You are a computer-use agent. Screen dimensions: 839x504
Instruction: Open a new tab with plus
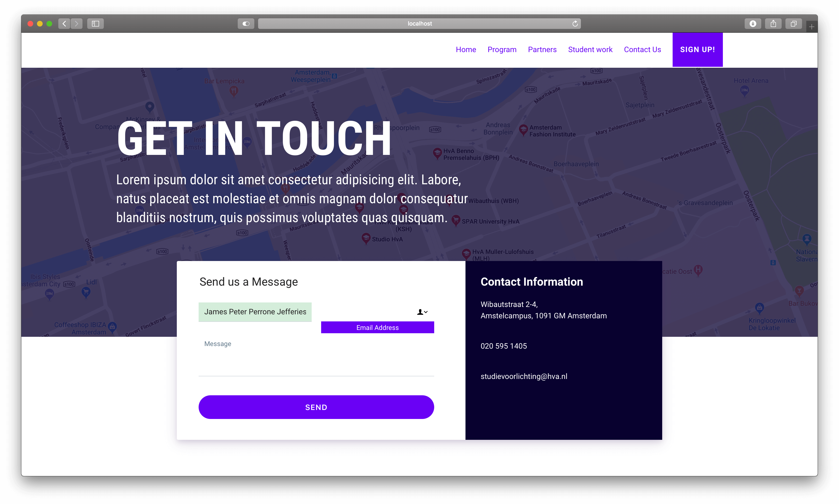pyautogui.click(x=812, y=27)
